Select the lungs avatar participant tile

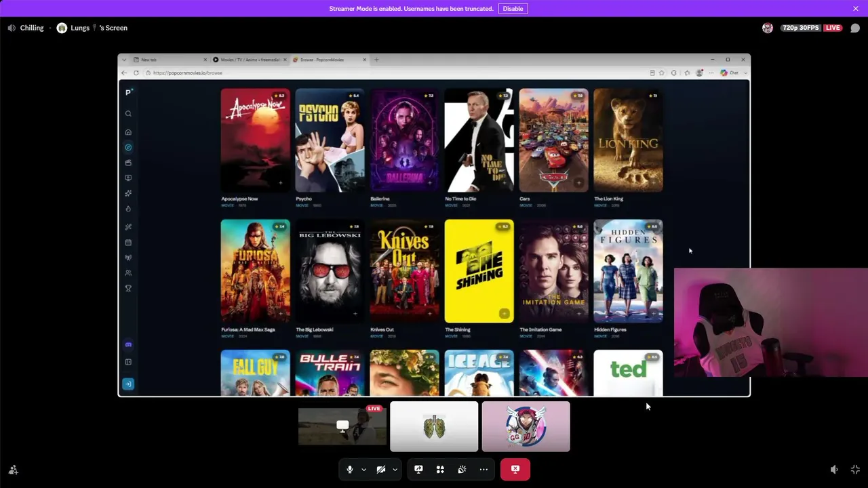[434, 426]
